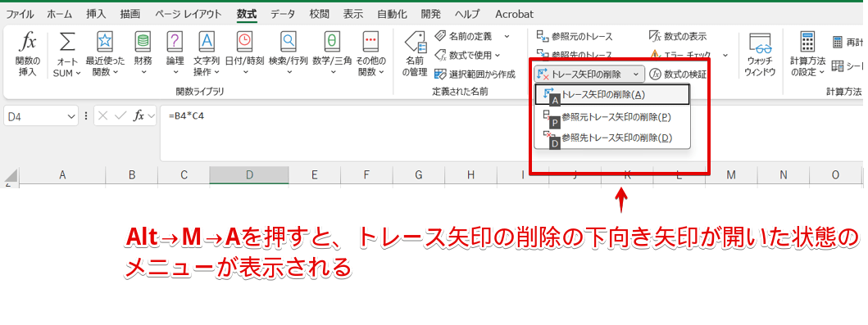
Task: Expand the Name Box dropdown showing D4
Action: coord(70,116)
